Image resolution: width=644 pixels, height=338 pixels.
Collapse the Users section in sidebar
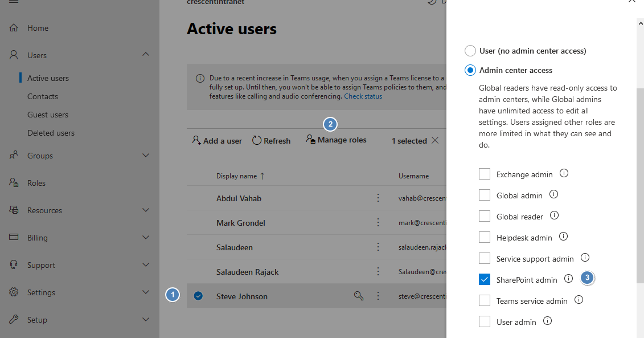[146, 55]
